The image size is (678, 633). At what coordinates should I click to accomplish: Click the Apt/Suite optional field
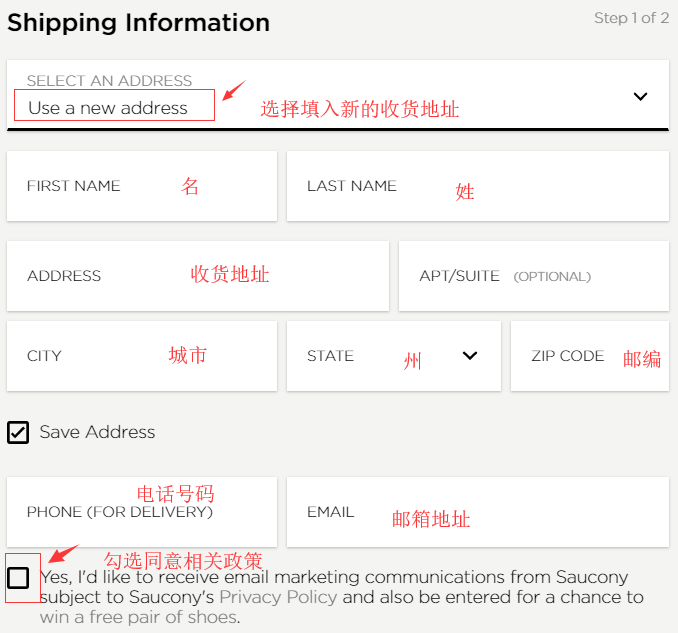(x=533, y=276)
